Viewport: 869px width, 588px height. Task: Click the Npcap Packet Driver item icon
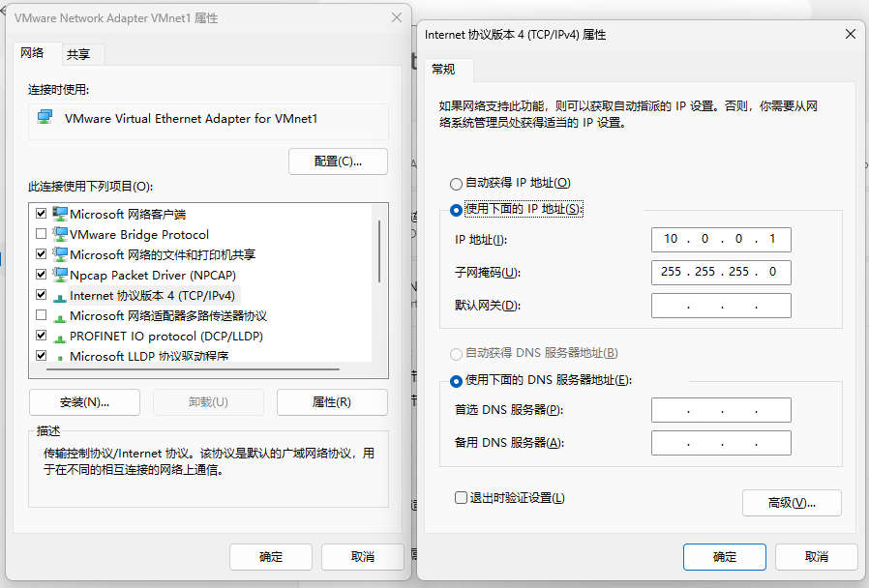tap(60, 275)
